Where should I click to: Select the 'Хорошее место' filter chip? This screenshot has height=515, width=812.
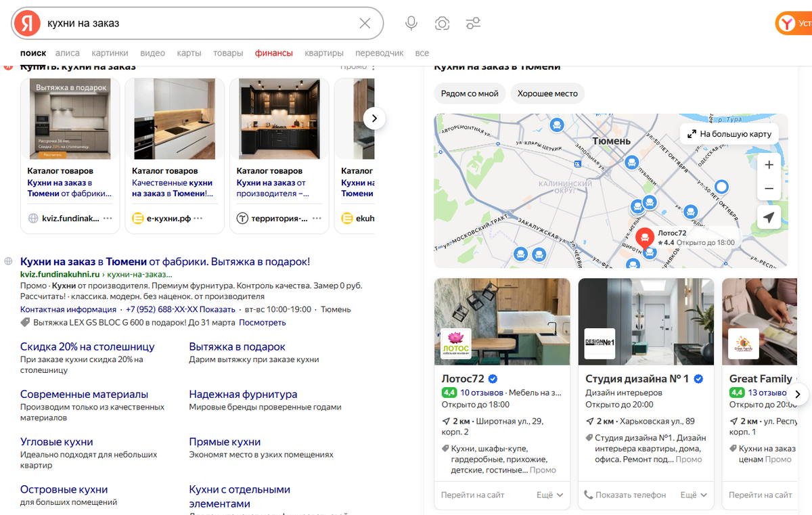(x=547, y=93)
